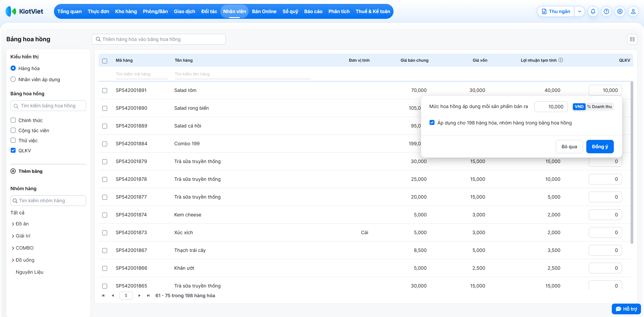
Task: Click the commission amount field in the popup
Action: click(x=551, y=107)
